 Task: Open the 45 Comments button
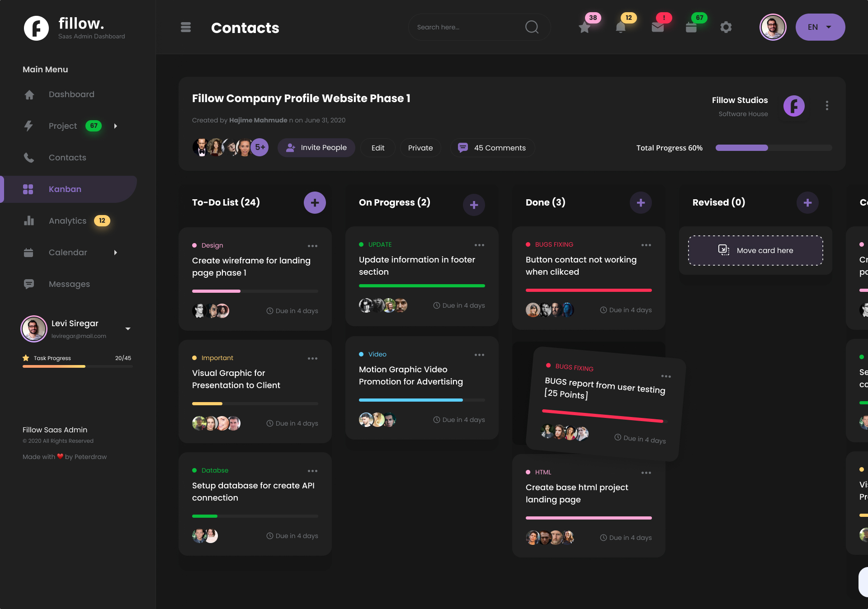click(x=492, y=148)
